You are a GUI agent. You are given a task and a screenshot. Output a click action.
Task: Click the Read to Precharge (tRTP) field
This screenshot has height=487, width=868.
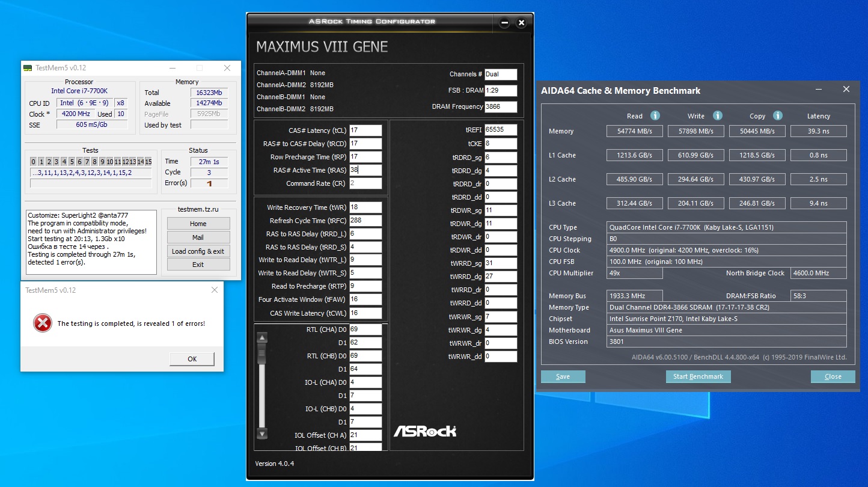[365, 286]
